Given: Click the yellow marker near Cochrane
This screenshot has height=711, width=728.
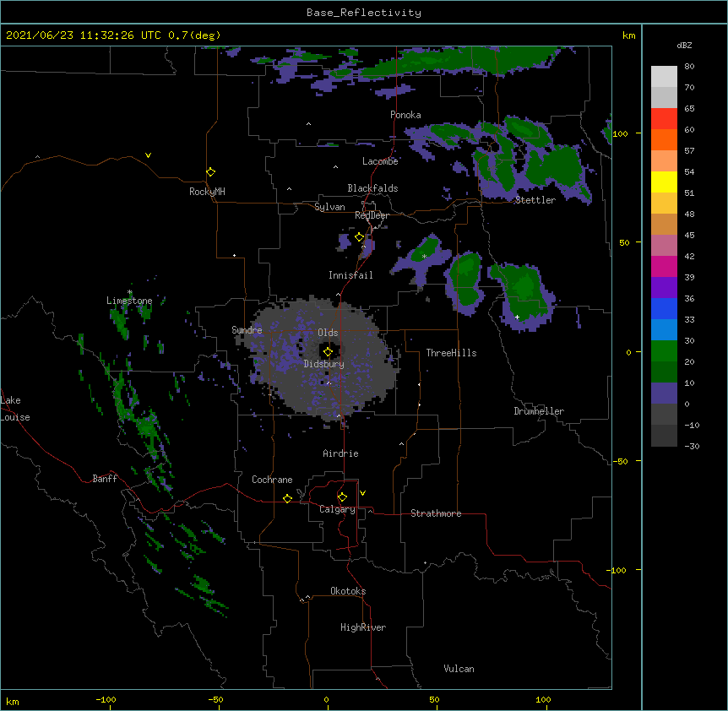Looking at the screenshot, I should [x=287, y=498].
